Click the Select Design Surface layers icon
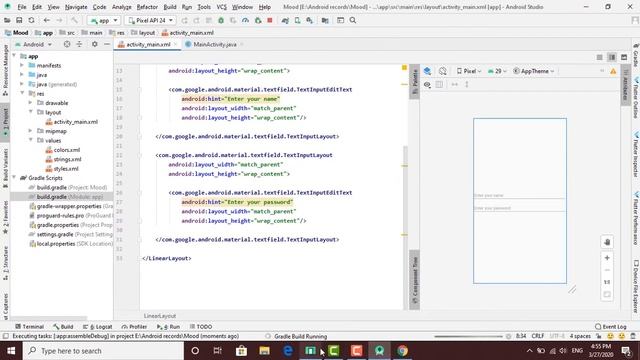 [427, 71]
